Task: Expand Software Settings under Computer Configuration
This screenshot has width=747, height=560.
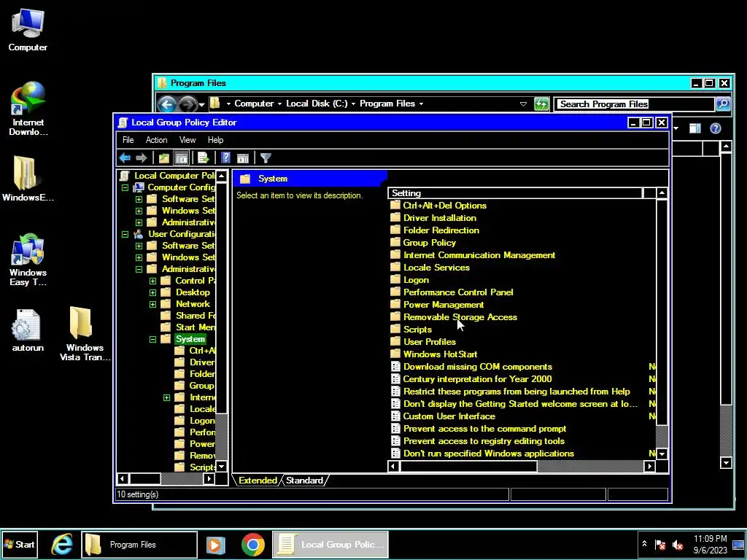Action: [x=139, y=200]
